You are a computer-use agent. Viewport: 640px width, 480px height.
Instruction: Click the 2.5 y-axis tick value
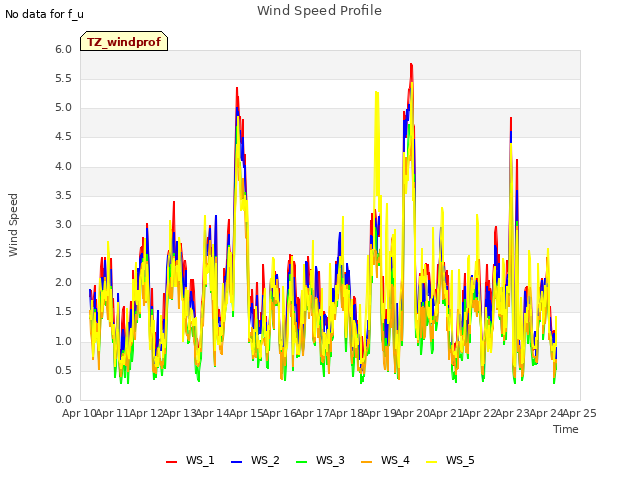pyautogui.click(x=63, y=253)
